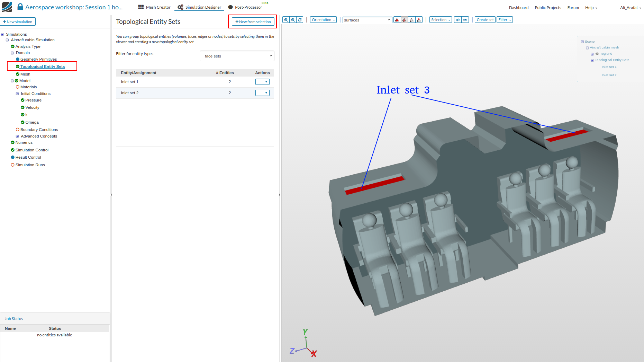Select Omega initial condition
644x362 pixels.
click(x=32, y=122)
